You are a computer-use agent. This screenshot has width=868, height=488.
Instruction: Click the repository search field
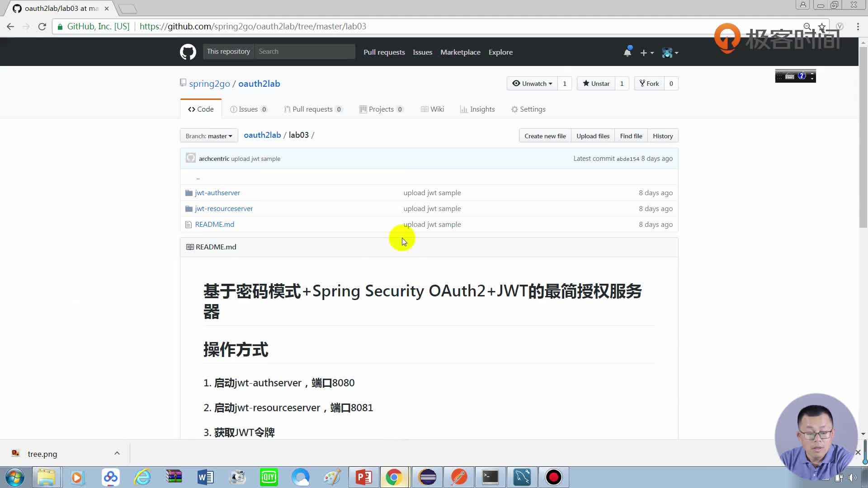coord(305,52)
